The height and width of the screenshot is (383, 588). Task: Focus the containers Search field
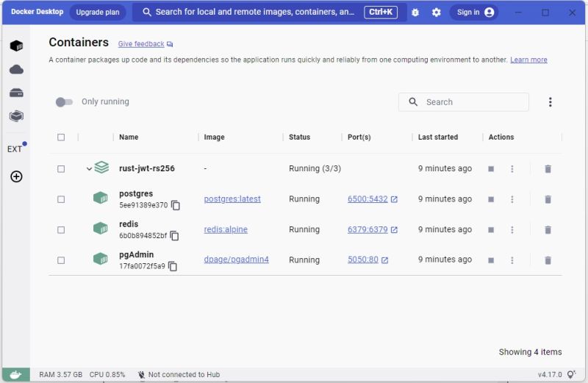464,102
